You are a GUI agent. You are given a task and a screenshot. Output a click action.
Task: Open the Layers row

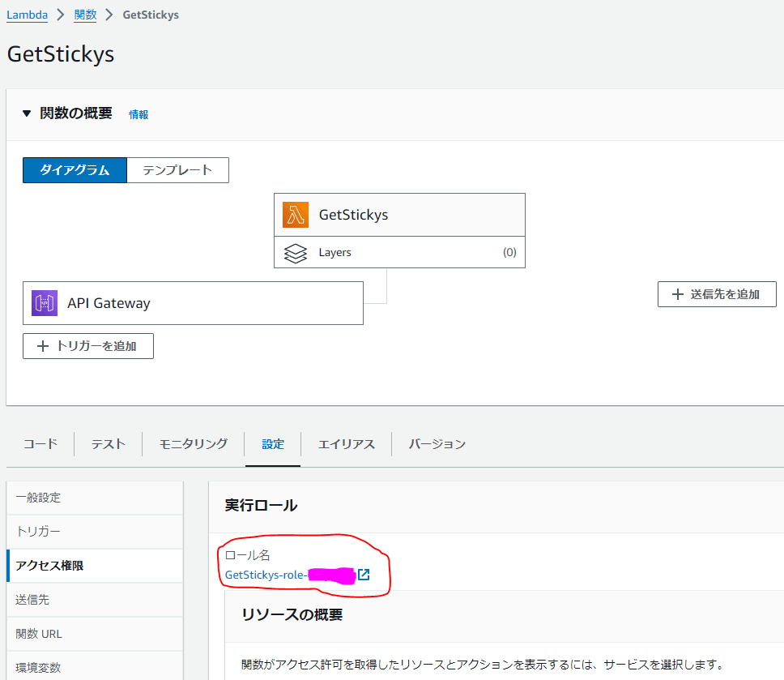[x=399, y=252]
